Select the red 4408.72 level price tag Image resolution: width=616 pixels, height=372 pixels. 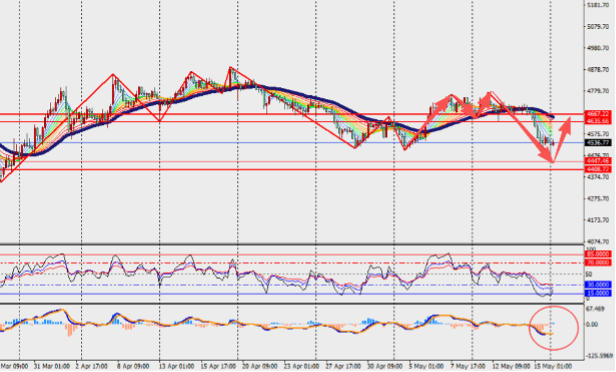coord(598,169)
